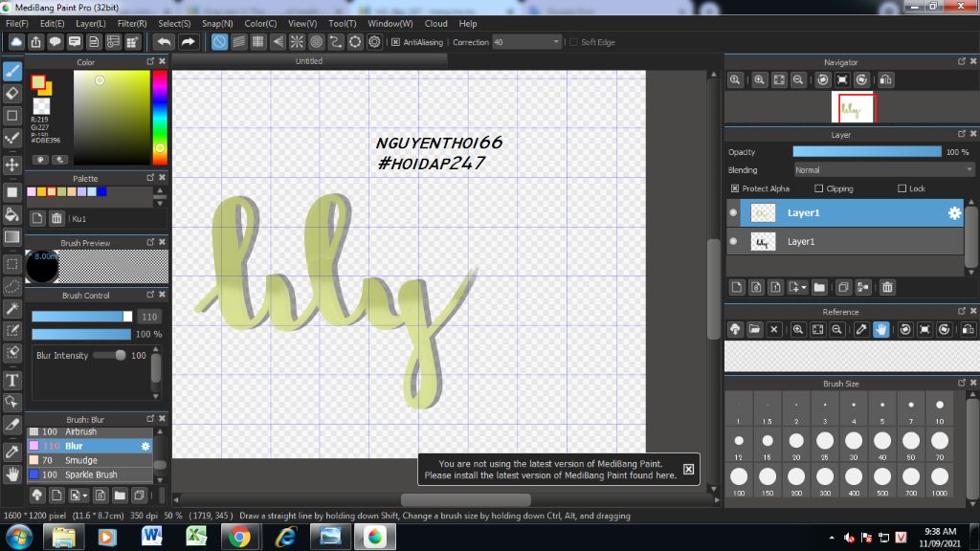Image resolution: width=980 pixels, height=551 pixels.
Task: Select the Magic Wand tool
Action: tap(12, 308)
